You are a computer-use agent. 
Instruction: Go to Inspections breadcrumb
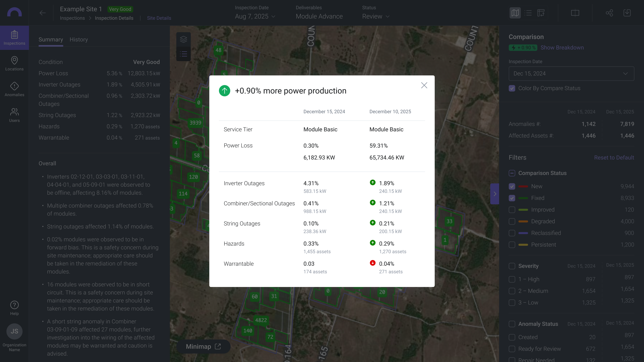[72, 18]
